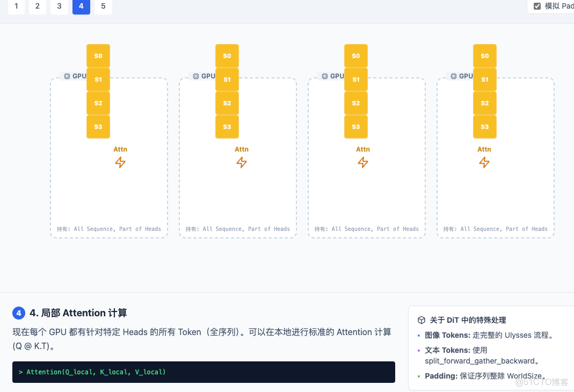The height and width of the screenshot is (392, 574).
Task: Click the first GPU chip icon
Action: click(67, 76)
